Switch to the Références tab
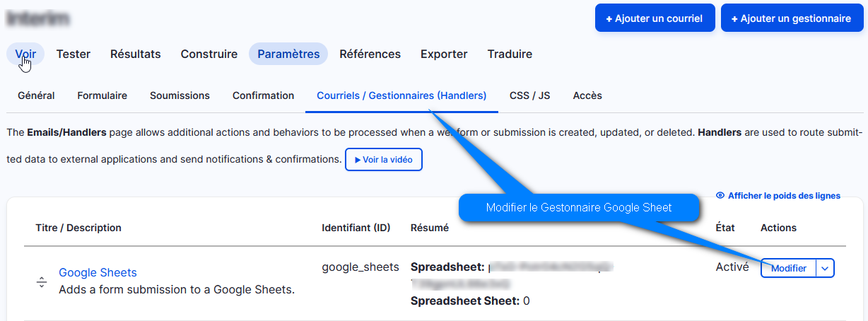The width and height of the screenshot is (868, 321). tap(370, 54)
